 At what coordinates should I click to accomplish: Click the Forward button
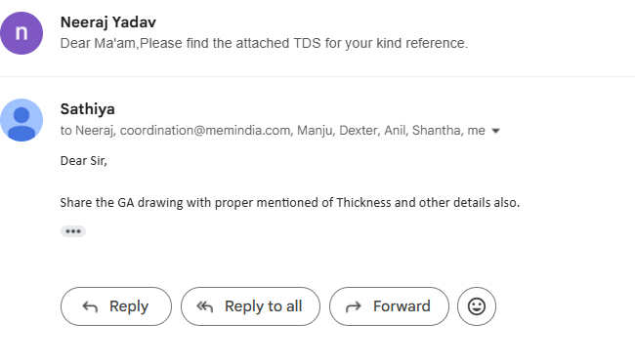pos(389,306)
